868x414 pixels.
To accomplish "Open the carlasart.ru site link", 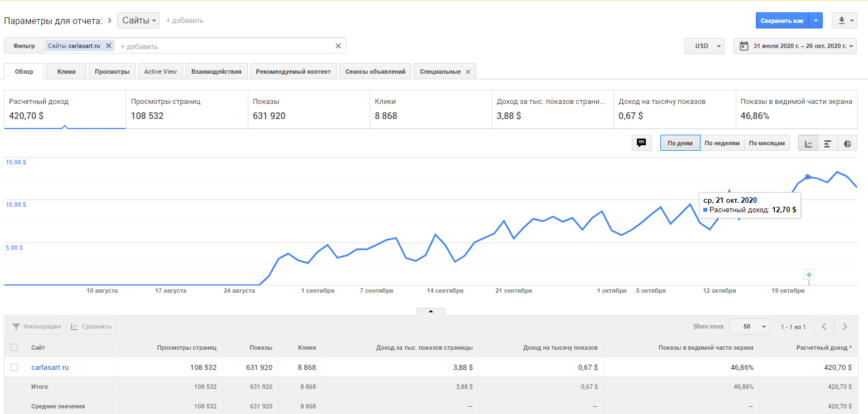I will pos(50,367).
